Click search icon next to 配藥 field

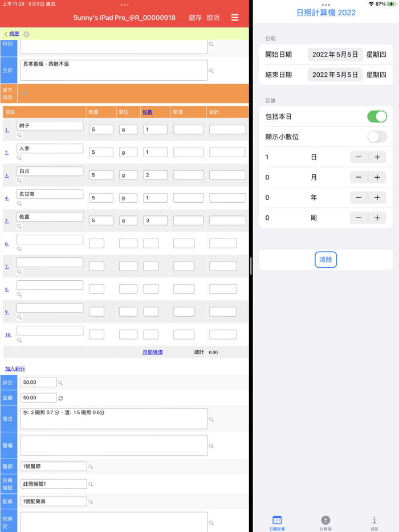91,501
